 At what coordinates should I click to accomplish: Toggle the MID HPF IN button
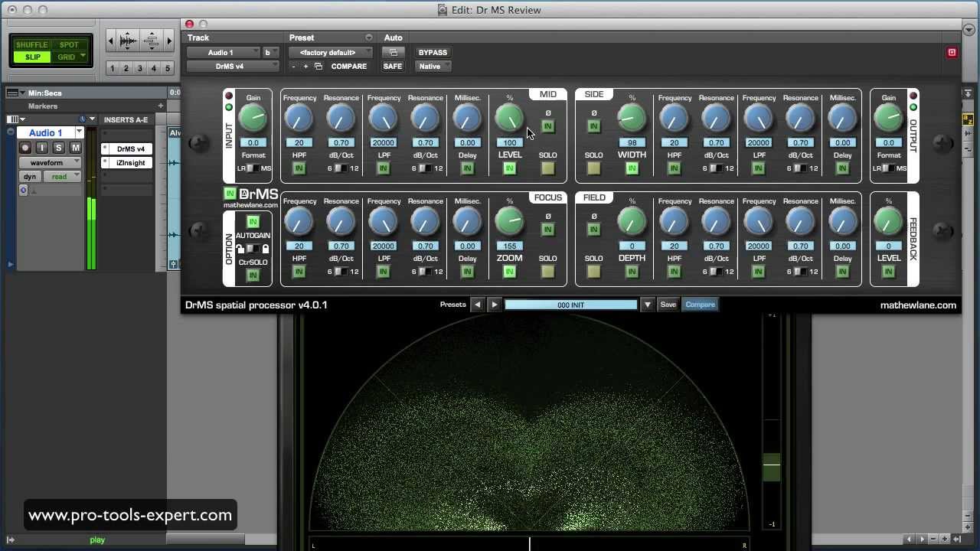(299, 168)
